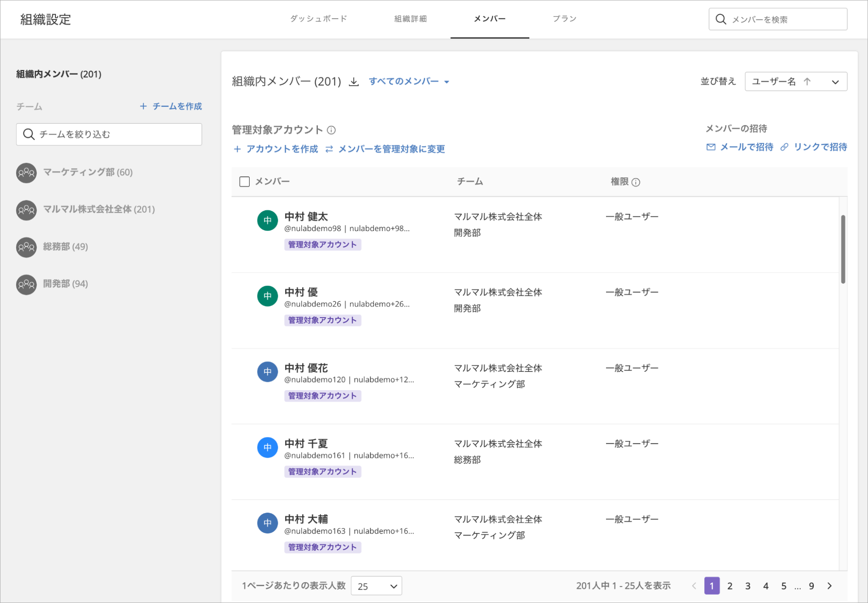Click the リンクで招待 chain link
Image resolution: width=868 pixels, height=603 pixels.
point(814,147)
